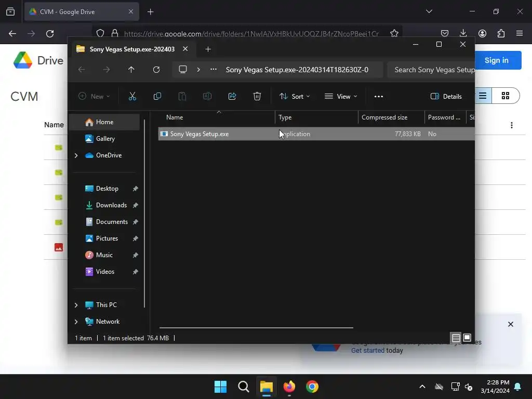The height and width of the screenshot is (399, 532).
Task: Unpin Desktop using its pin icon
Action: 136,189
